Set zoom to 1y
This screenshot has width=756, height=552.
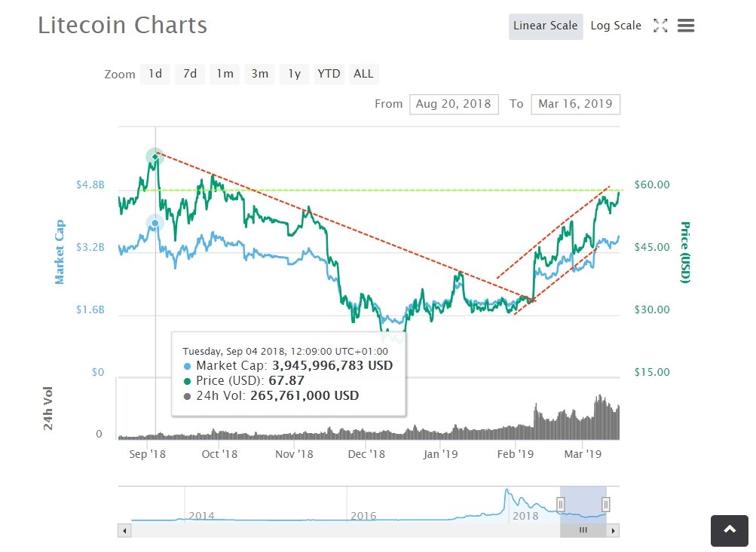pos(294,74)
